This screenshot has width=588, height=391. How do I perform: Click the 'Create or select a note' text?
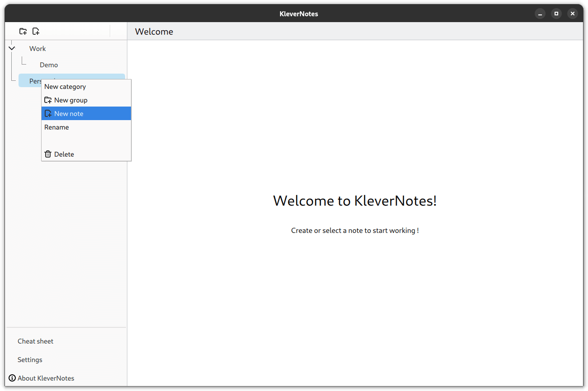pyautogui.click(x=355, y=231)
